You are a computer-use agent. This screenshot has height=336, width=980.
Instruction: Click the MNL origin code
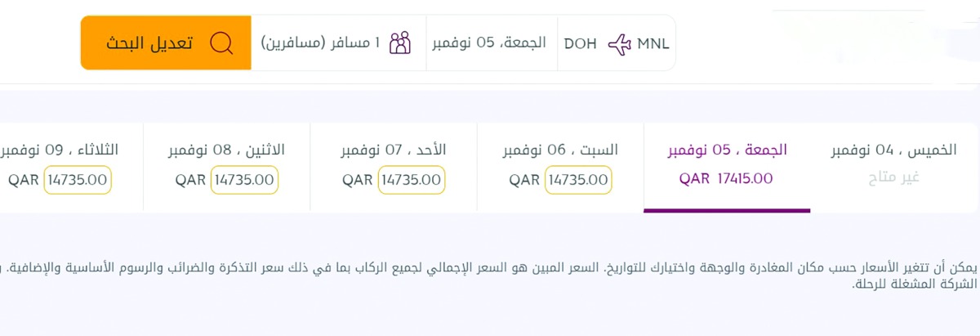click(x=653, y=44)
